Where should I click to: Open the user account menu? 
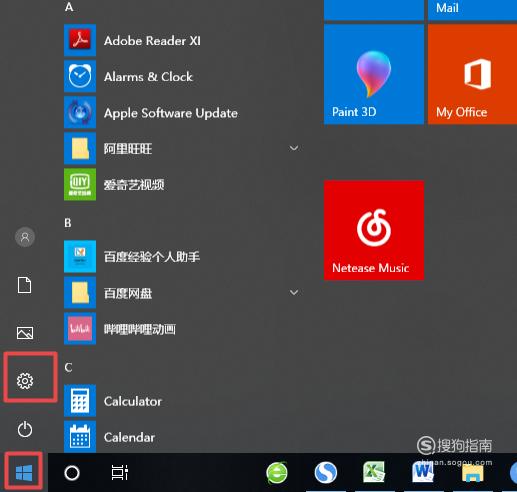tap(25, 237)
